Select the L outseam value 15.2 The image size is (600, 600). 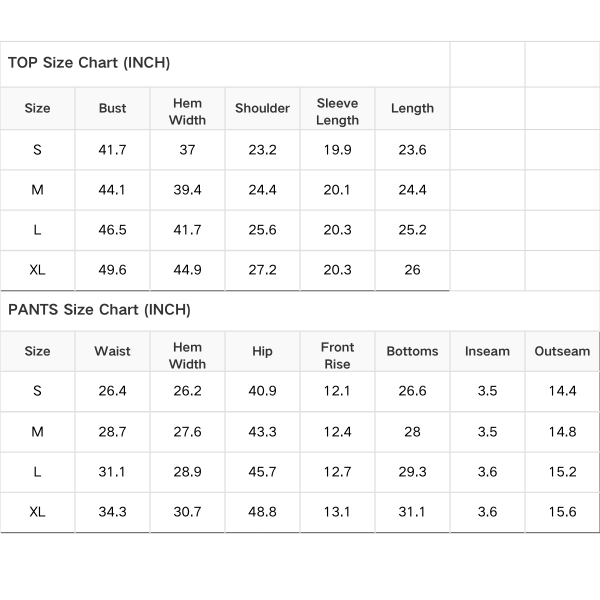coord(562,472)
